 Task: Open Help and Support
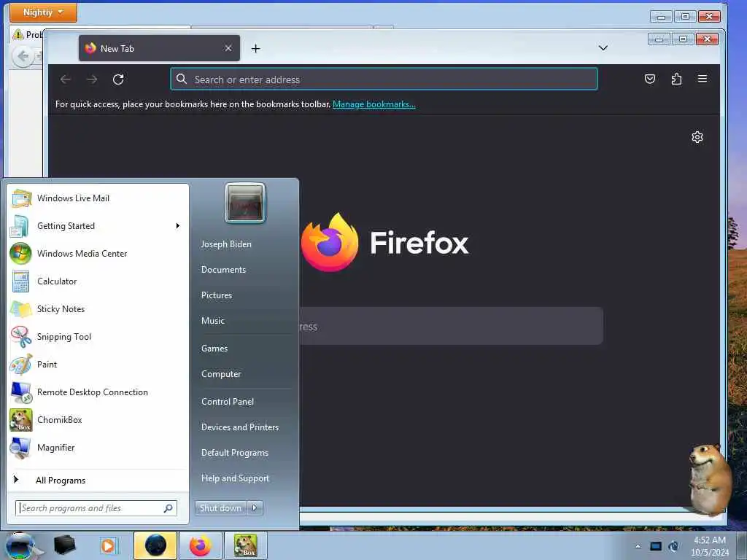(x=236, y=478)
